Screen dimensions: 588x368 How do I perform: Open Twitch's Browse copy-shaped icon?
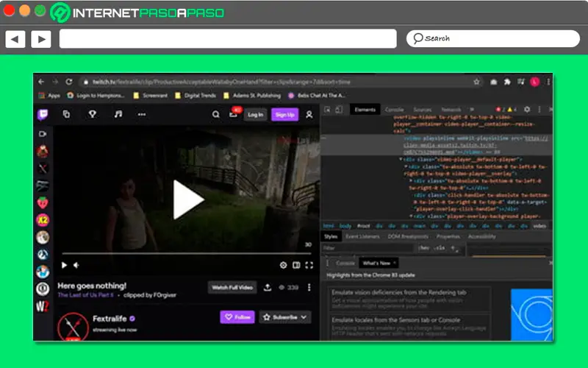click(x=66, y=114)
